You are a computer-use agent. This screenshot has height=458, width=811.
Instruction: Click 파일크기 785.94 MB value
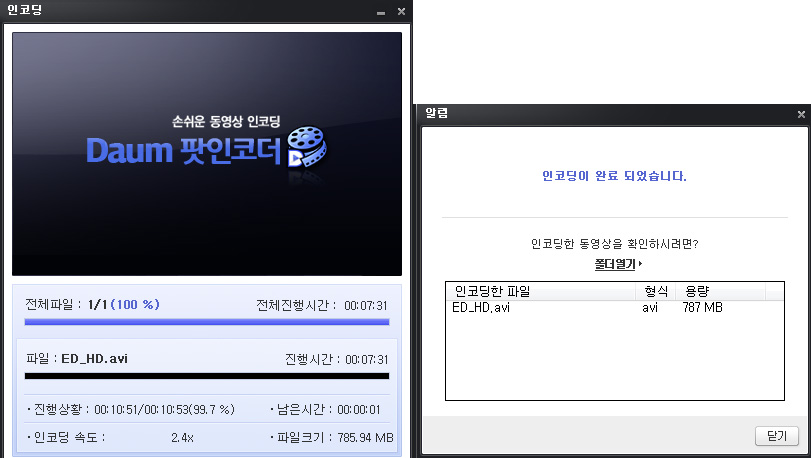point(365,438)
